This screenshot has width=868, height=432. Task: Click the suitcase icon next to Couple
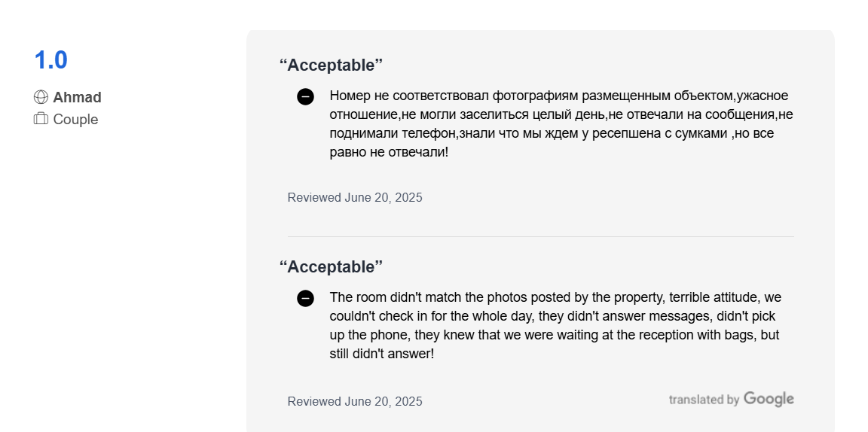[41, 119]
